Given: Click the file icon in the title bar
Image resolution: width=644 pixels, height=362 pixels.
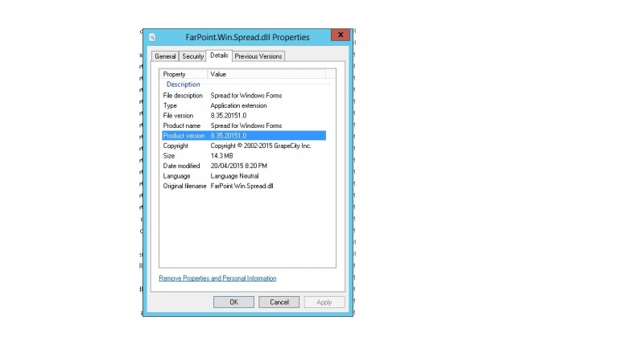Looking at the screenshot, I should click(153, 37).
